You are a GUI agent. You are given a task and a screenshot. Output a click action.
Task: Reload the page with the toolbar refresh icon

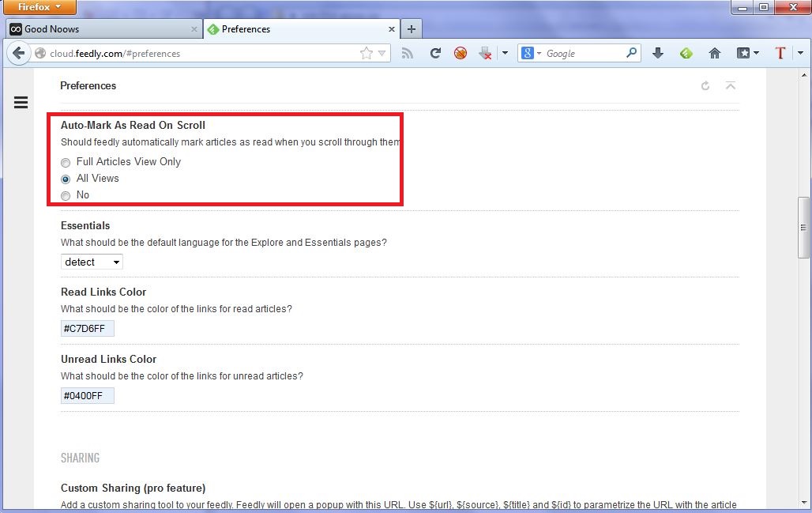[435, 53]
